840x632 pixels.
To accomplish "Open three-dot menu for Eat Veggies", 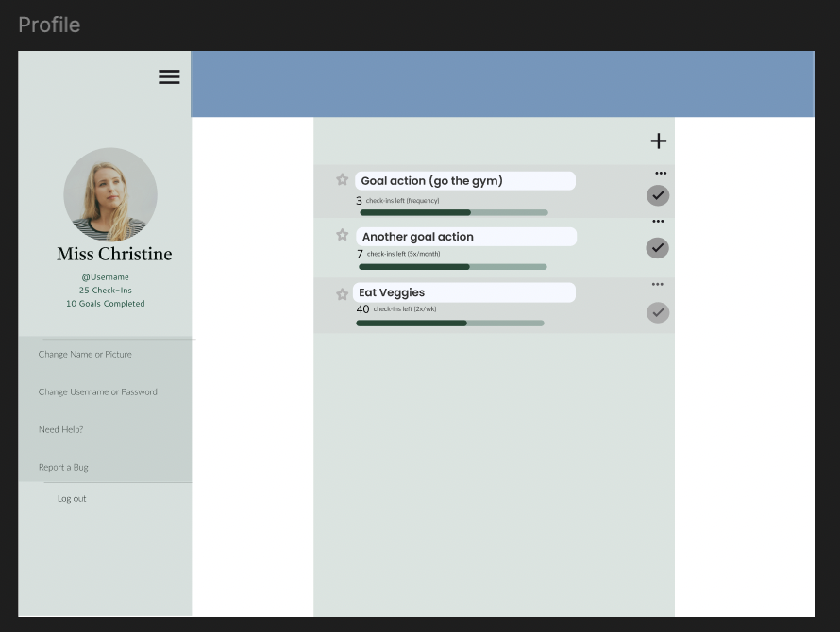I will 657,285.
